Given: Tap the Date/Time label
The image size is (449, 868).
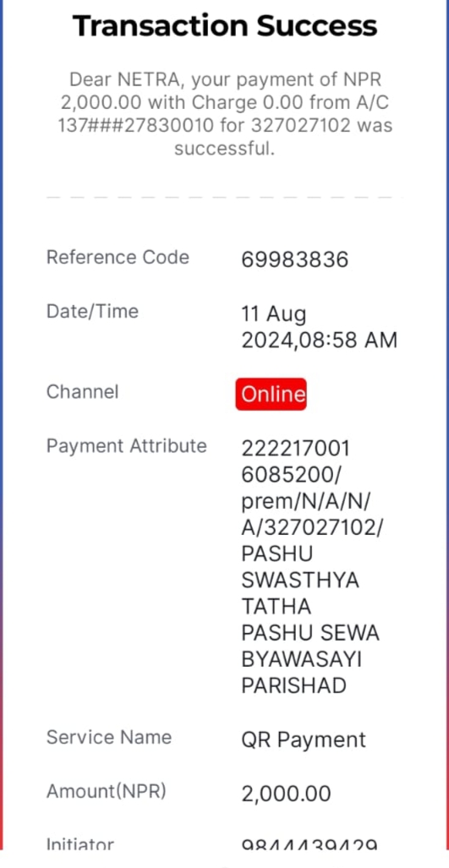Looking at the screenshot, I should [x=92, y=311].
